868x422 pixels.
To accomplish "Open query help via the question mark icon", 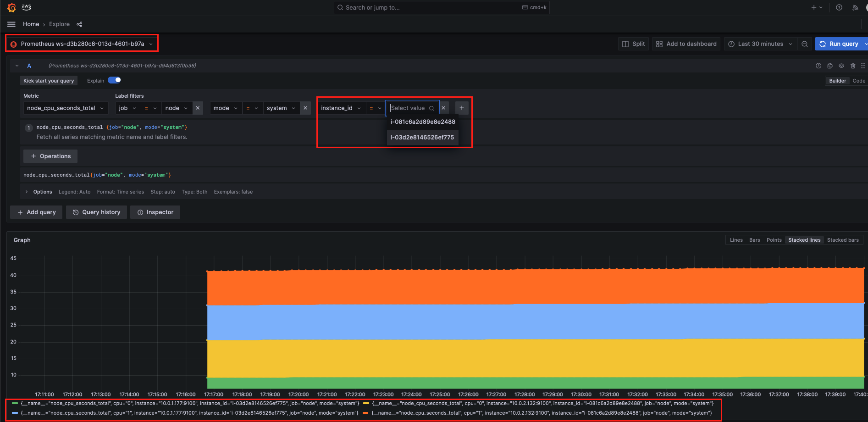I will point(818,66).
